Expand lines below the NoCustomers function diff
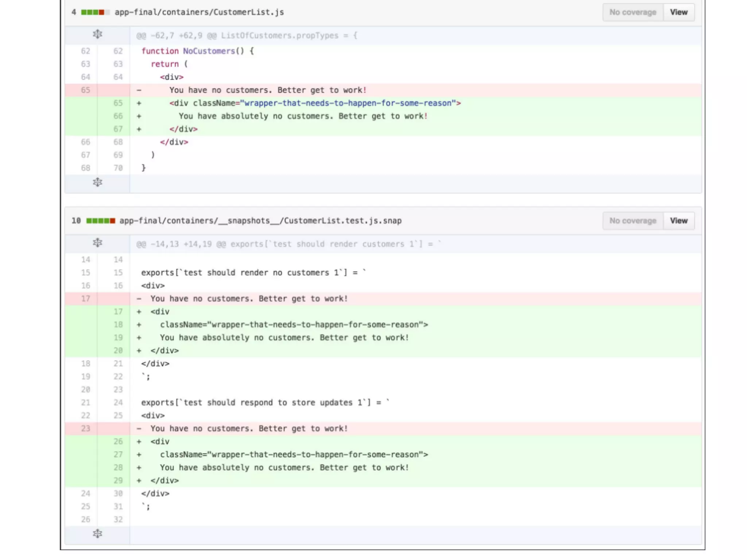Screen dimensions: 747x560 click(x=97, y=182)
